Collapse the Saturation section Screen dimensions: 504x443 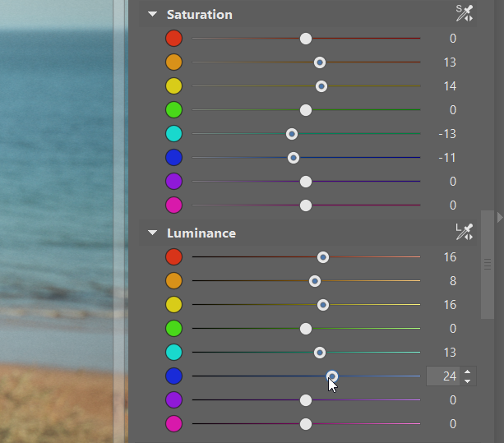[x=152, y=15]
